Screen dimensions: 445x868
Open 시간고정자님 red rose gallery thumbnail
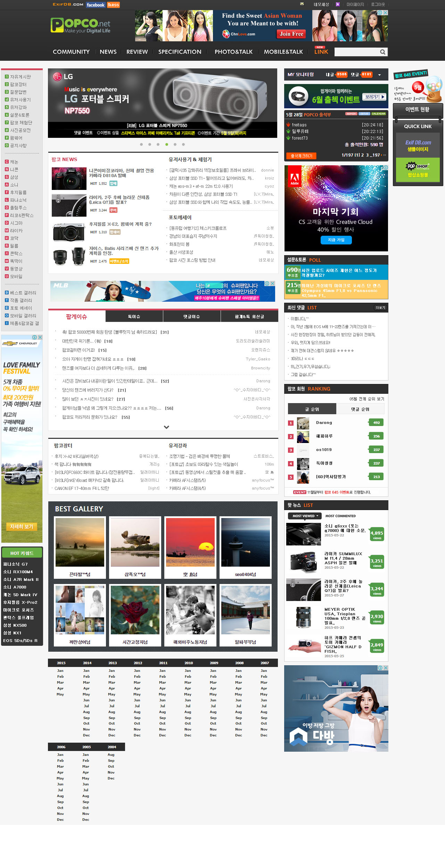[135, 610]
